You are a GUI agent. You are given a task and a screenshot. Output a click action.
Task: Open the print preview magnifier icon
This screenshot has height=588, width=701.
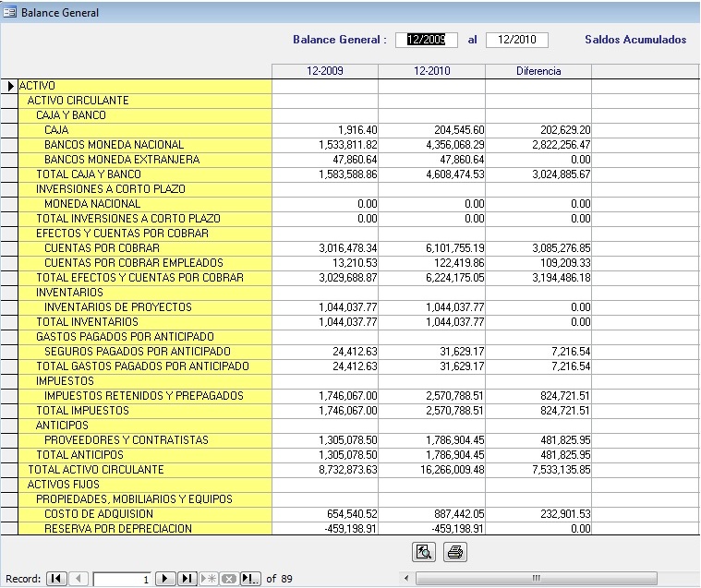point(423,552)
